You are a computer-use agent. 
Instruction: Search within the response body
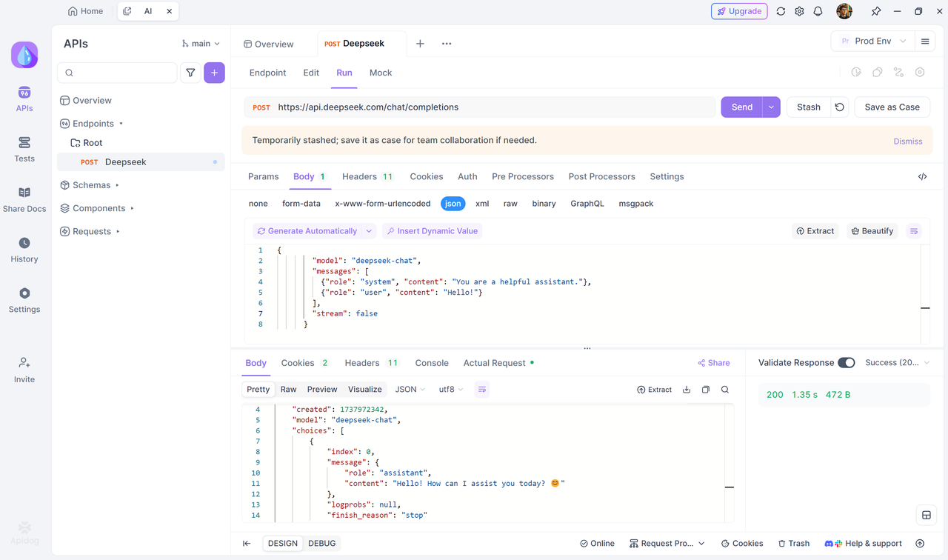click(725, 390)
